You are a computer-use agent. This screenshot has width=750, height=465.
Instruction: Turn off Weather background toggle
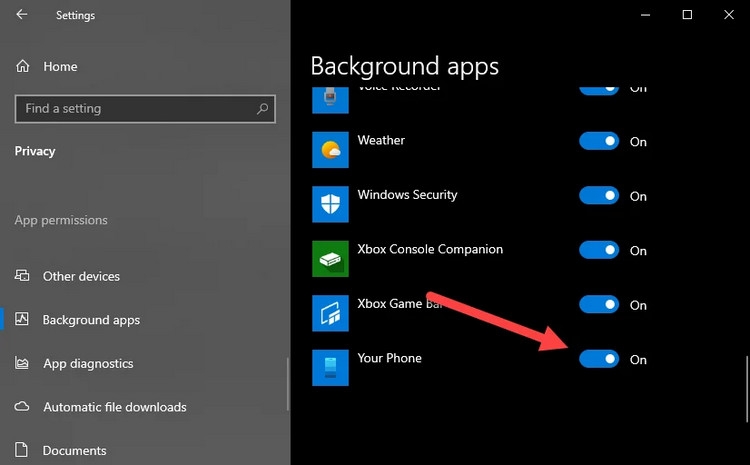point(599,141)
